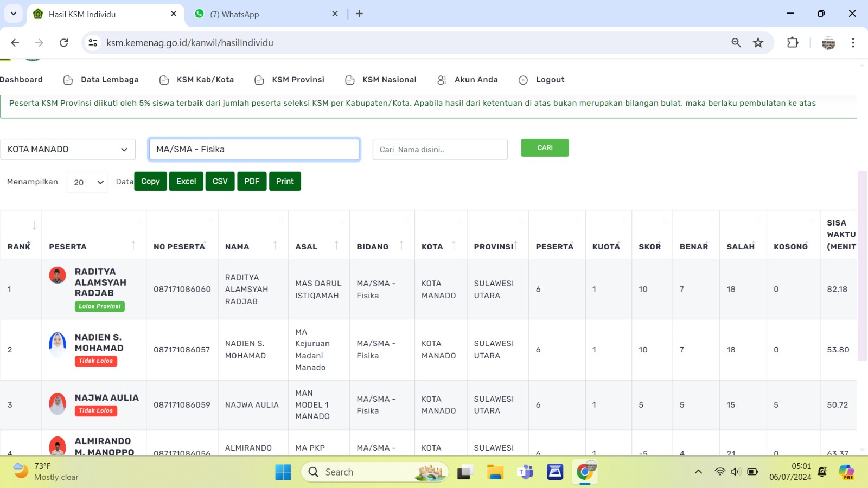Export the table using the Excel button
The width and height of the screenshot is (868, 488).
click(186, 182)
